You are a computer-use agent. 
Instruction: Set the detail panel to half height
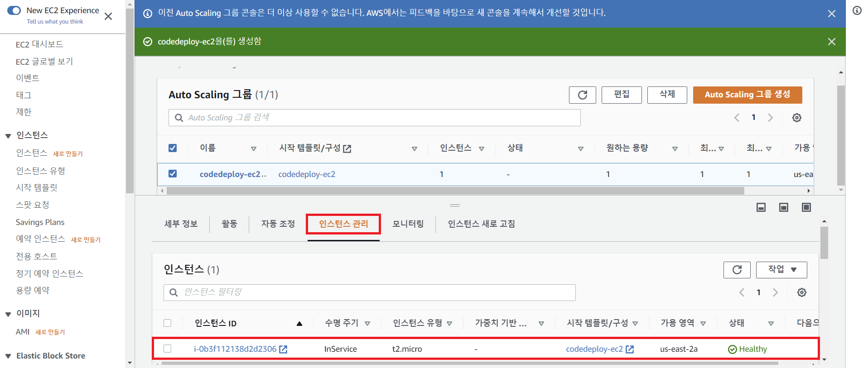pyautogui.click(x=784, y=207)
